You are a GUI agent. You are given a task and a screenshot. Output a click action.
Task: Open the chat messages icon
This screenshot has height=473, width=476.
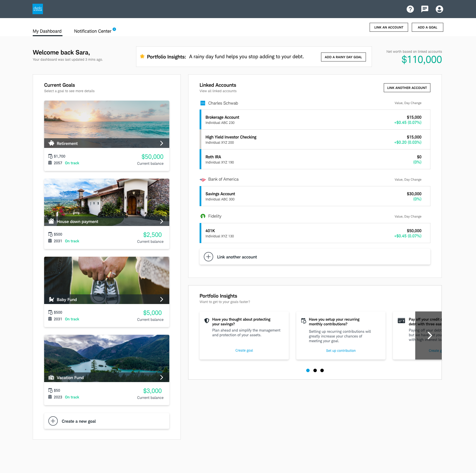[425, 9]
